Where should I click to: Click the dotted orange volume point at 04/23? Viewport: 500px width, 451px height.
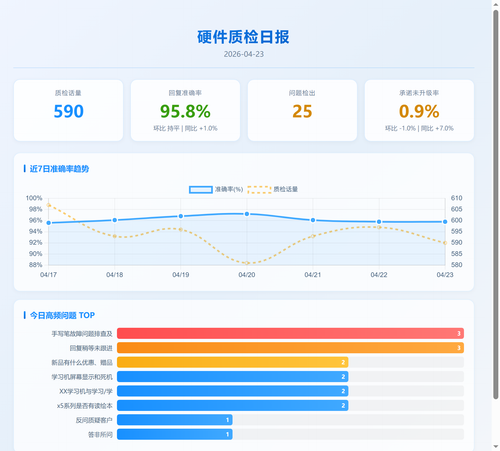(x=445, y=243)
